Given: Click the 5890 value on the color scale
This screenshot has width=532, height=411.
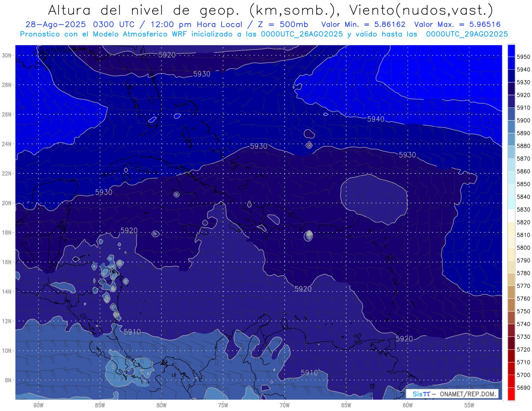Looking at the screenshot, I should pos(524,133).
